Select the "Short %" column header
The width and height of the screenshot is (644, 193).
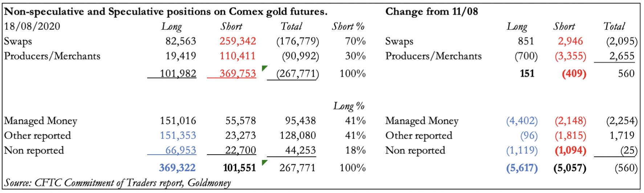pyautogui.click(x=348, y=26)
